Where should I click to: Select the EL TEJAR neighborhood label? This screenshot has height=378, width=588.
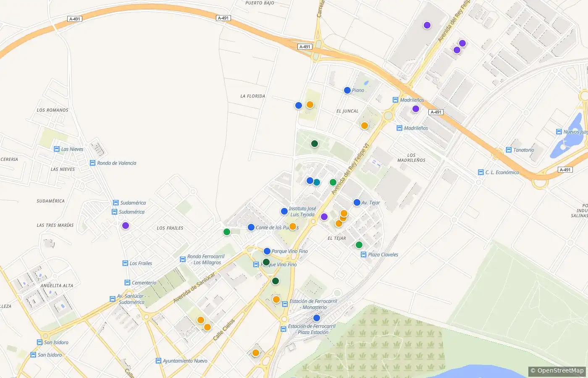337,238
